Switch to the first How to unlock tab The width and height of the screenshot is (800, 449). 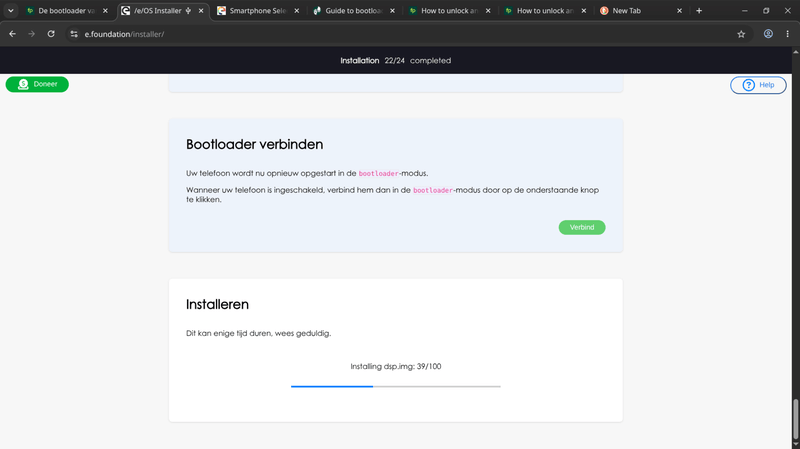coord(449,11)
